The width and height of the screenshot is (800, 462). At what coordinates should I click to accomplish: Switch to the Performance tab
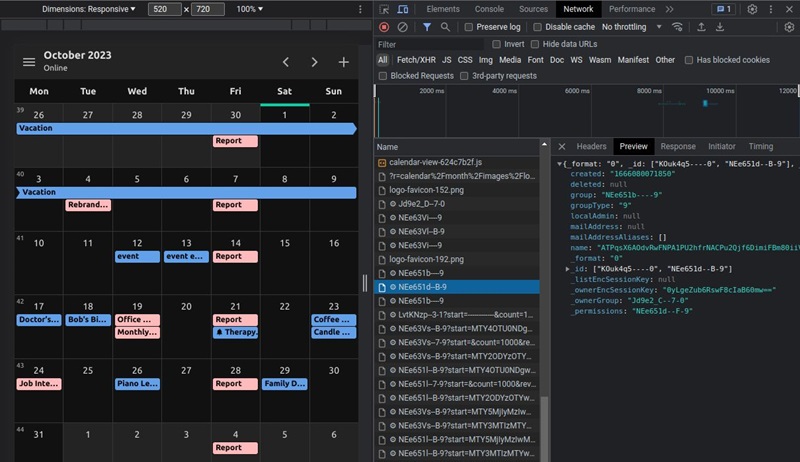632,9
